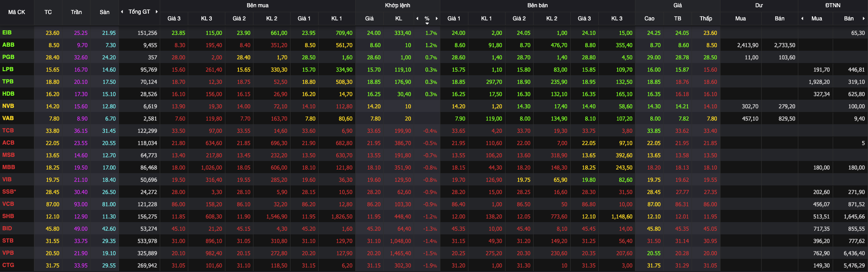This screenshot has height=272, width=868.
Task: Open the ABB stock symbol
Action: click(x=8, y=45)
